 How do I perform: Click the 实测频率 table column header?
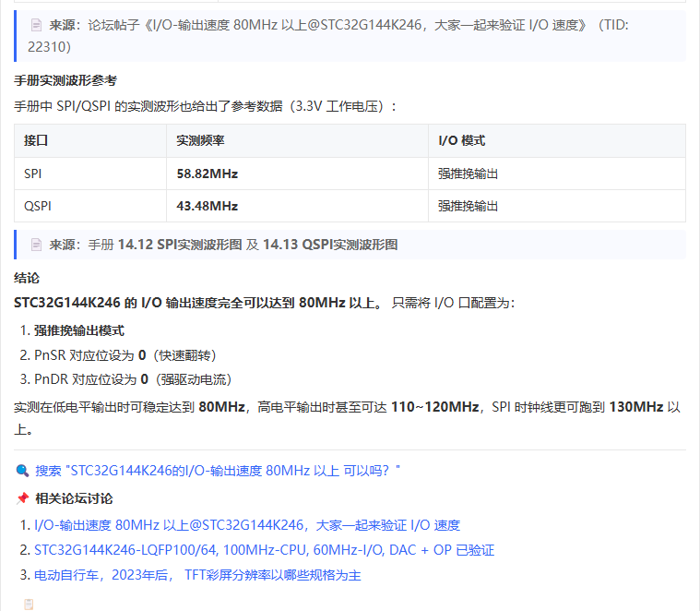297,140
